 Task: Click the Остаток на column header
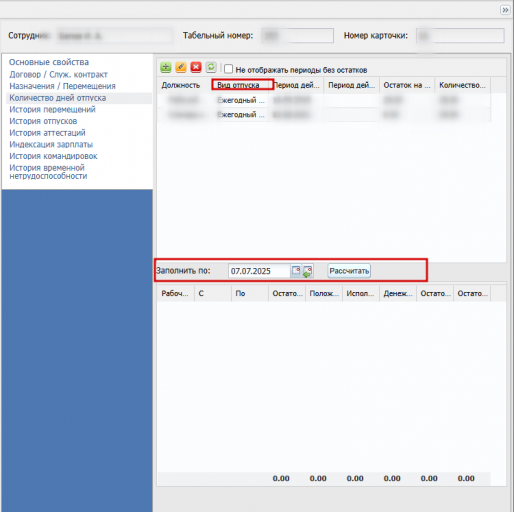point(407,85)
